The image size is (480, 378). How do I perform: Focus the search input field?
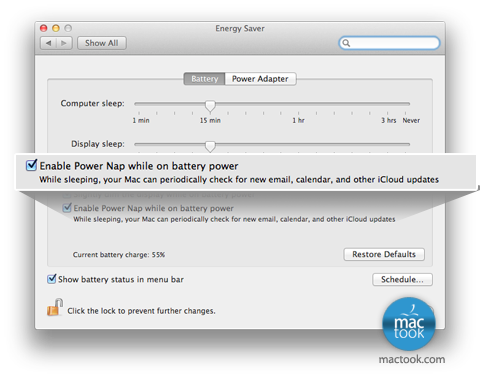tap(393, 43)
